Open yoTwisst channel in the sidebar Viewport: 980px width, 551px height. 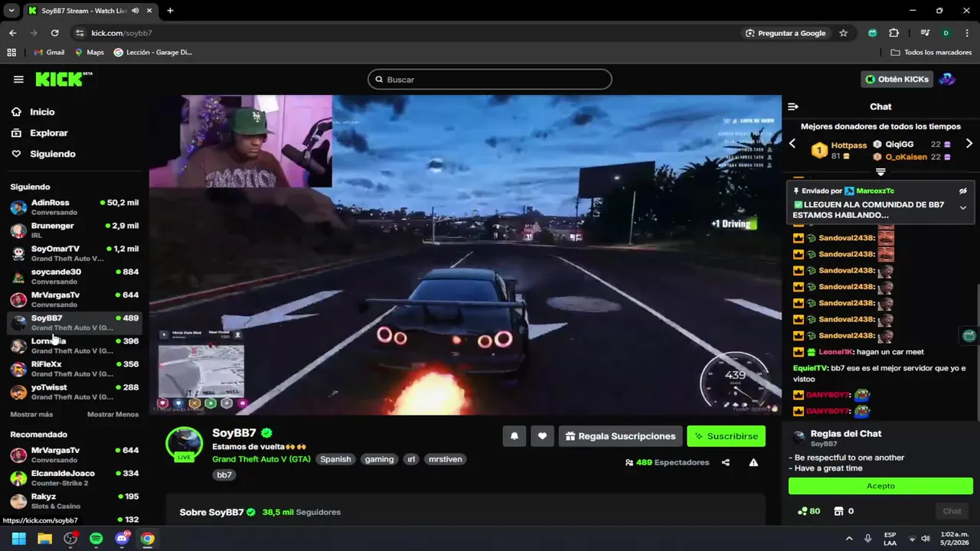74,392
